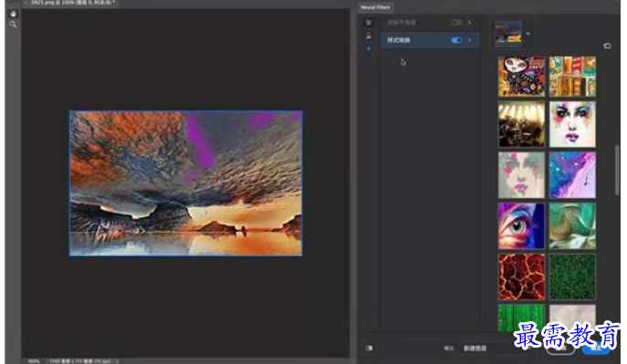This screenshot has height=364, width=627.
Task: Choose the blue purple galaxy splash style
Action: (572, 174)
